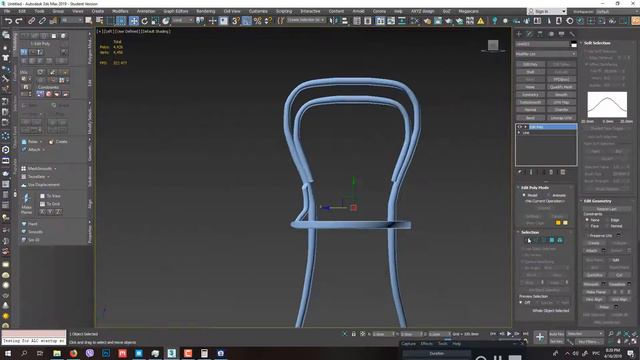
Task: Activate the Select and Rotate tool
Action: [144, 21]
